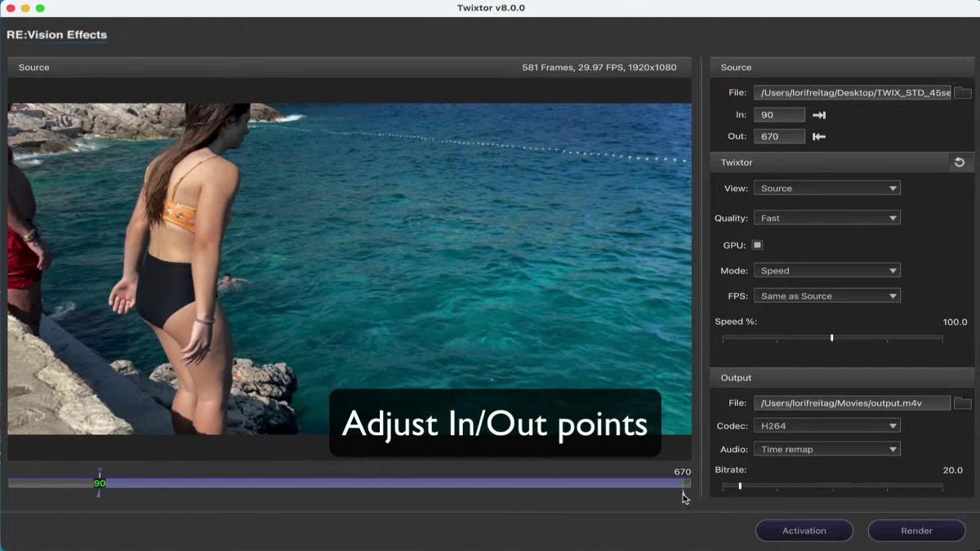Browse for the output file with folder icon

click(x=962, y=403)
